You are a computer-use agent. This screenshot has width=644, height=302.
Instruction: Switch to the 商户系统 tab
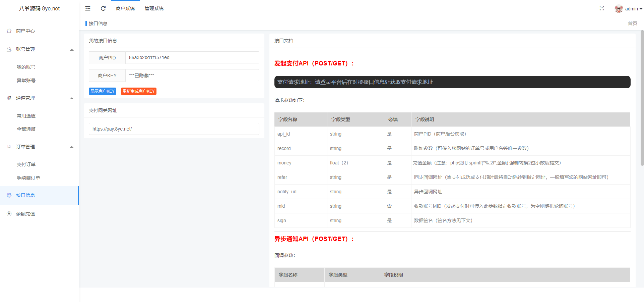pyautogui.click(x=125, y=8)
